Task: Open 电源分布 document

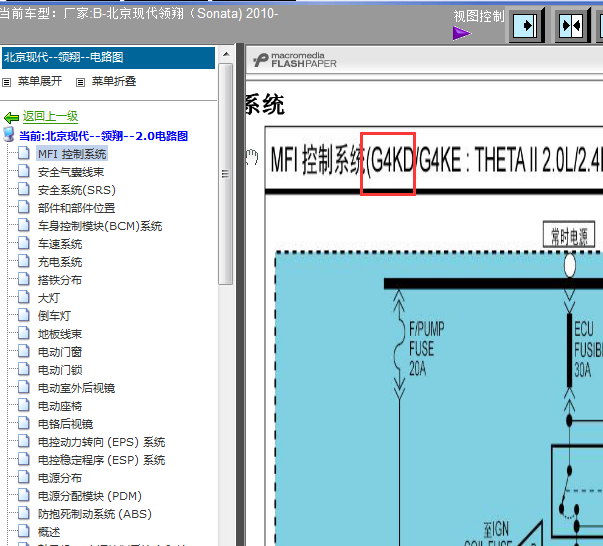Action: [60, 478]
